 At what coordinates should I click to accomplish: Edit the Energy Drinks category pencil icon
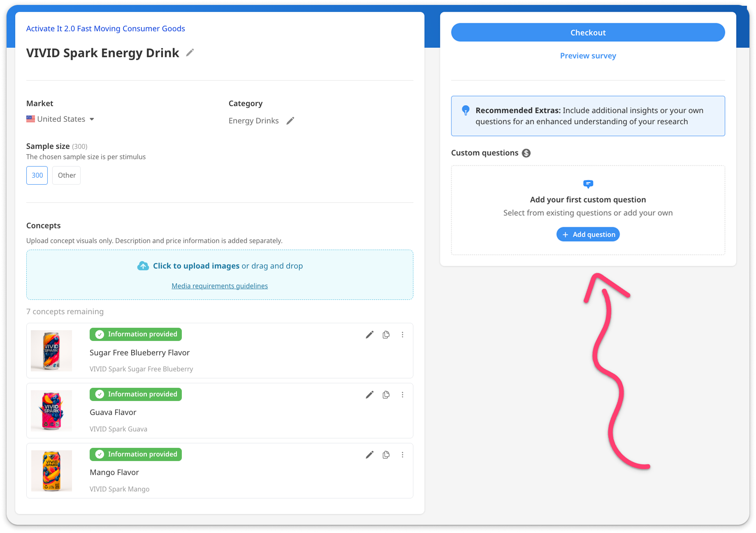point(290,121)
